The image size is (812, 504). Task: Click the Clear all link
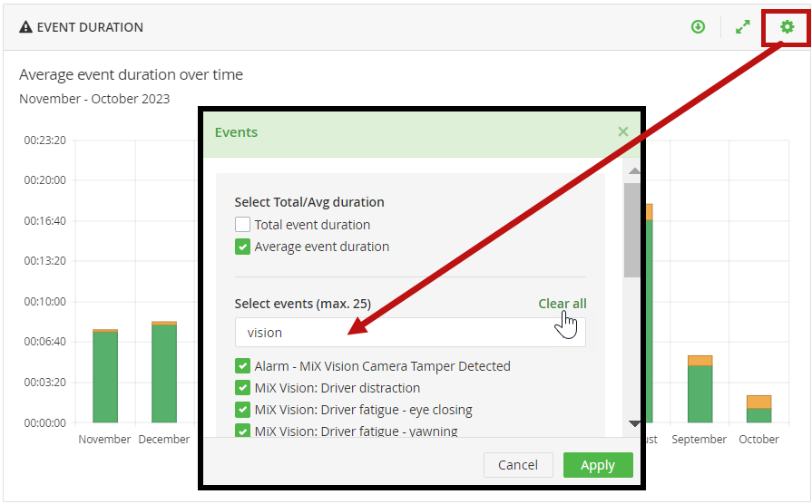562,304
